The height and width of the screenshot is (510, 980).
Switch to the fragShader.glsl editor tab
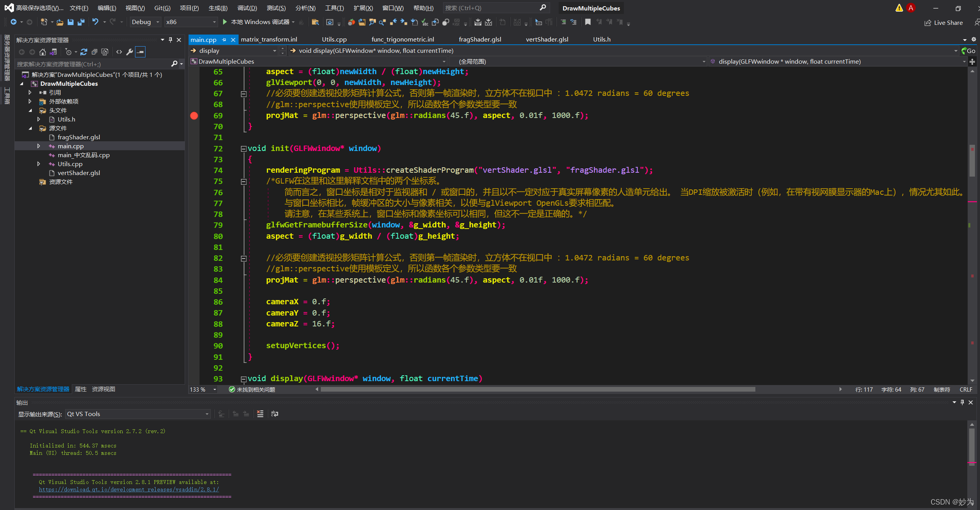(480, 40)
